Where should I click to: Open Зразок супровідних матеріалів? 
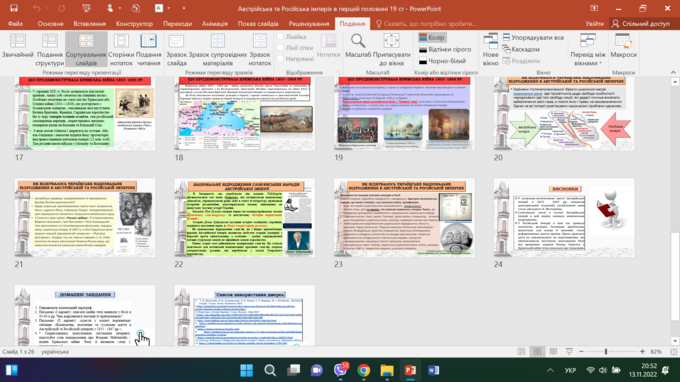218,50
